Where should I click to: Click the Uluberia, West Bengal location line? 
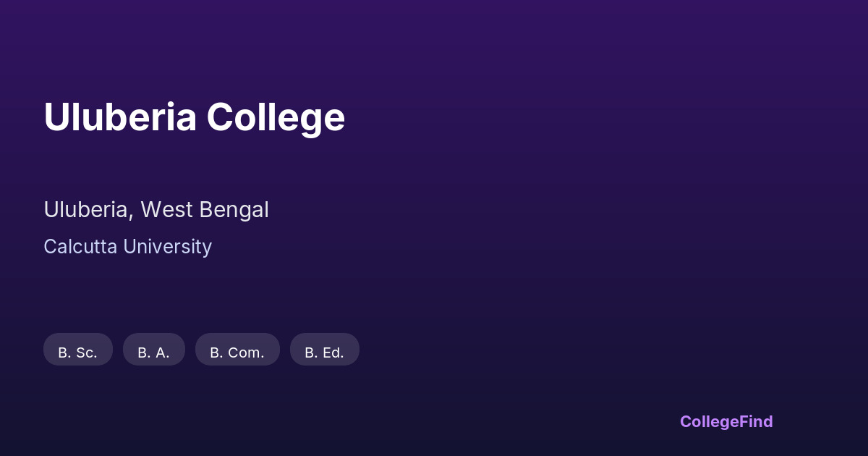[156, 210]
